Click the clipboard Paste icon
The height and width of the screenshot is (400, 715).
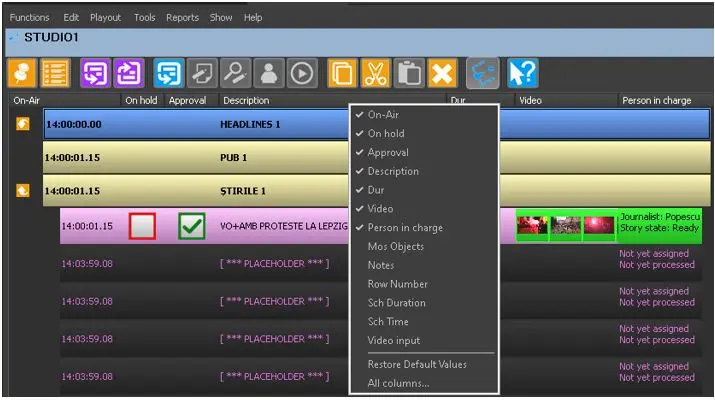point(408,73)
